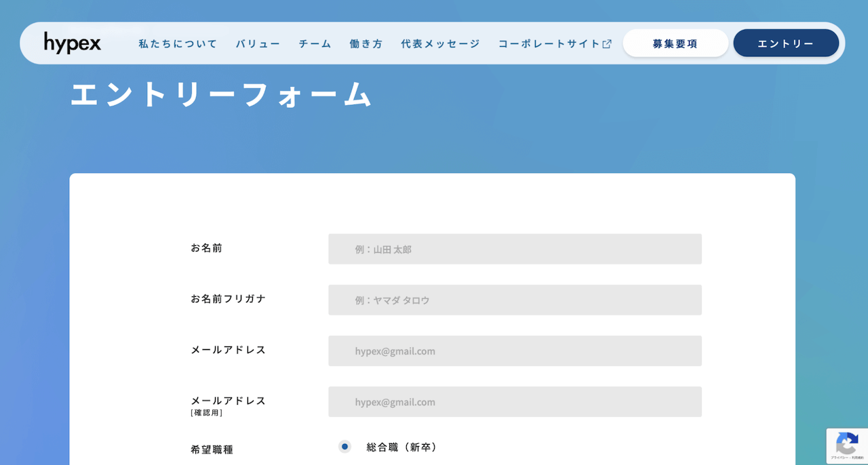Screen dimensions: 868x465
Task: Click the メールアドレス確認用 input field
Action: [515, 401]
